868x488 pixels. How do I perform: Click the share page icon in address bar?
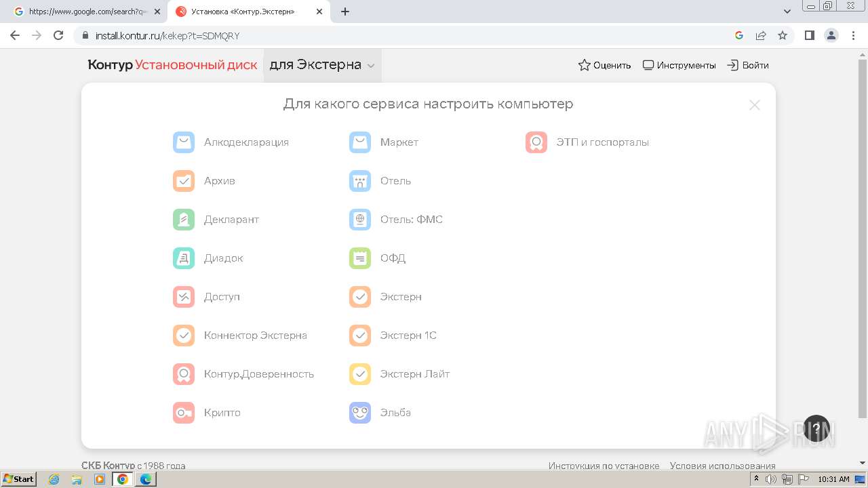(x=761, y=35)
